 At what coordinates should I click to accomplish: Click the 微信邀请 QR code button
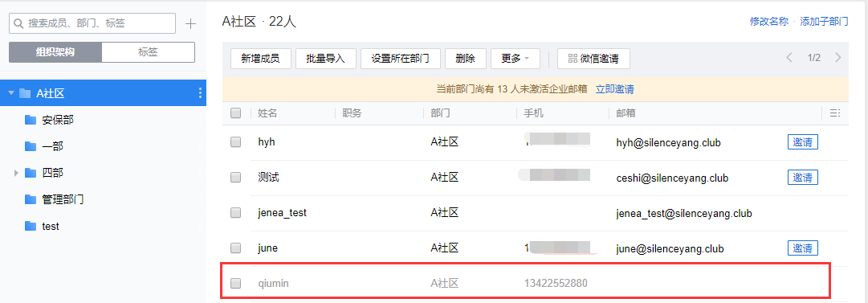tap(593, 58)
